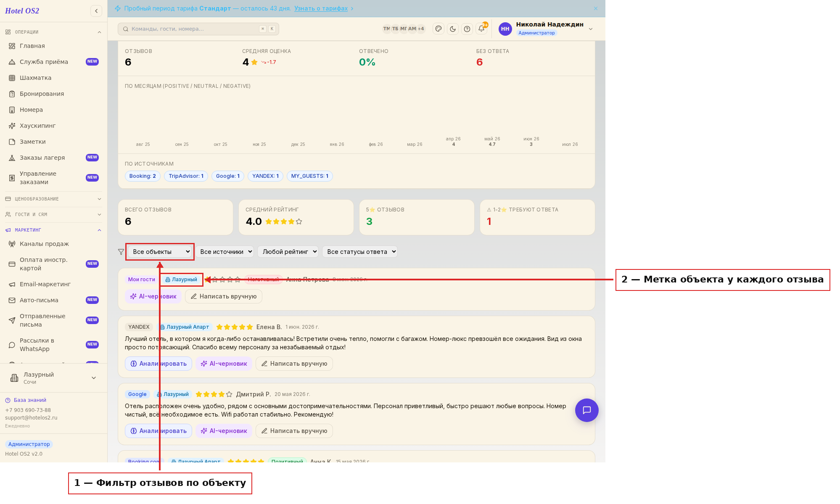The image size is (840, 504).
Task: Open the color theme palette icon
Action: coord(438,29)
